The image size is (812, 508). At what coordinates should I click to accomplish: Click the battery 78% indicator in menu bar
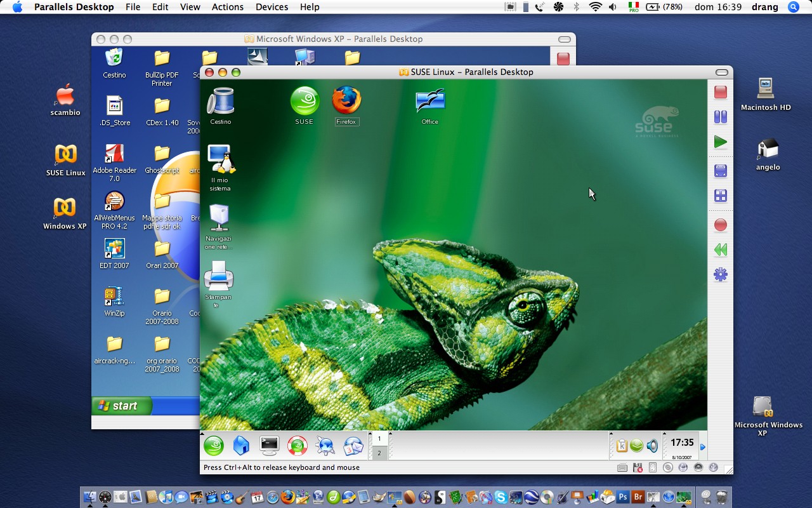(x=665, y=7)
